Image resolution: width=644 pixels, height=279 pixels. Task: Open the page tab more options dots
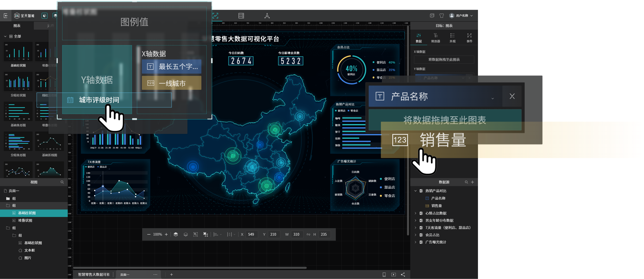tap(155, 275)
